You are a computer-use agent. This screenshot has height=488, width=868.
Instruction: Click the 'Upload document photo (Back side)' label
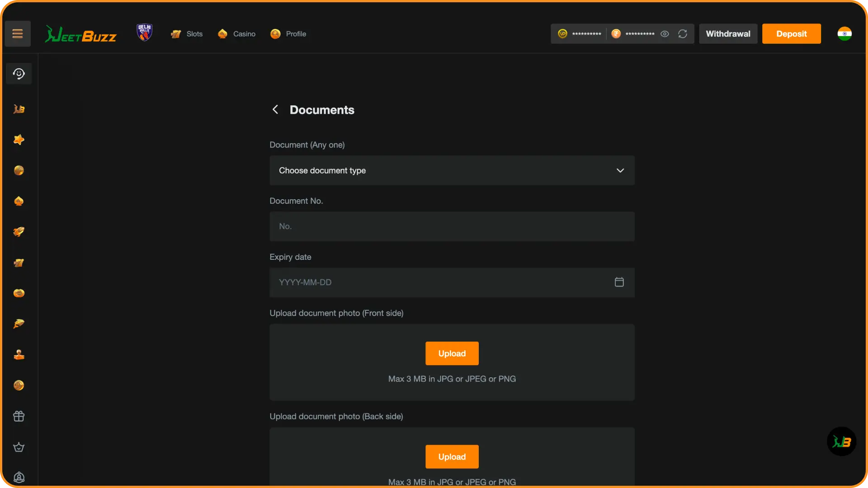click(336, 417)
